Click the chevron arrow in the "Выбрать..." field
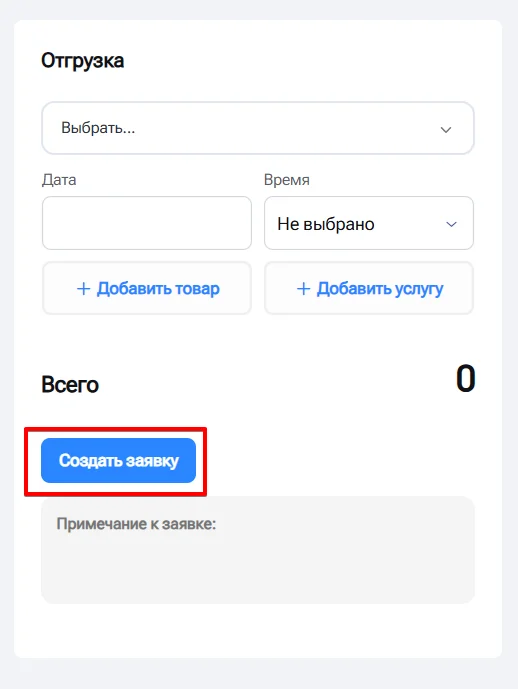The width and height of the screenshot is (518, 689). tap(446, 130)
